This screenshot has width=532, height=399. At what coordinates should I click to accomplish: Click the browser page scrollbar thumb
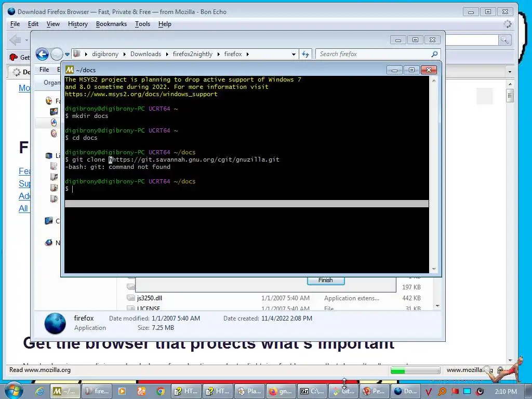tap(509, 96)
